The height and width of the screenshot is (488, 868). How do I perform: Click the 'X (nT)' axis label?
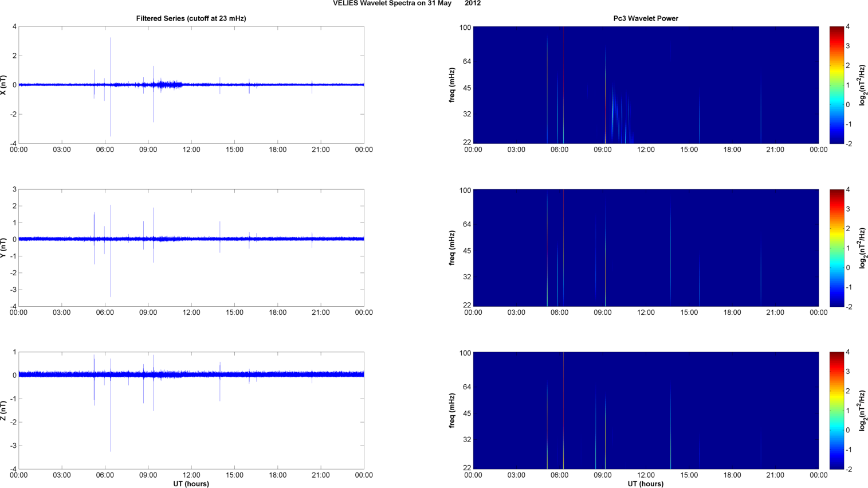point(4,85)
